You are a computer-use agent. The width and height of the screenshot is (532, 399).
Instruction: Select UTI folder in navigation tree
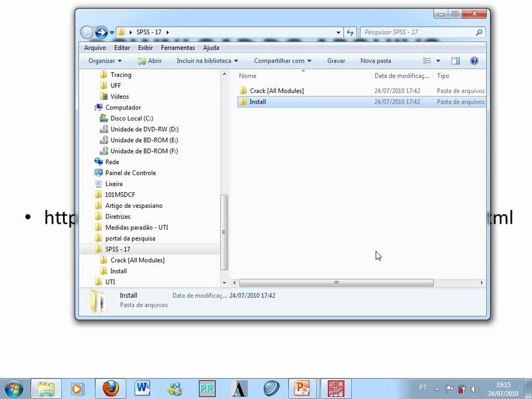[105, 282]
